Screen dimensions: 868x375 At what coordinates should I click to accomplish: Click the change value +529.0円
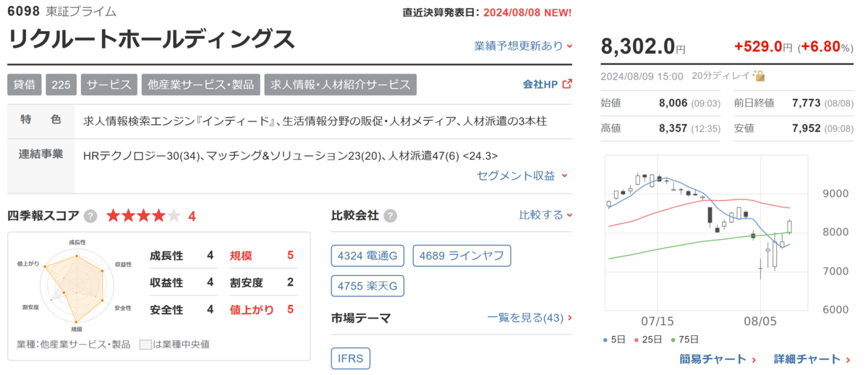(x=764, y=47)
